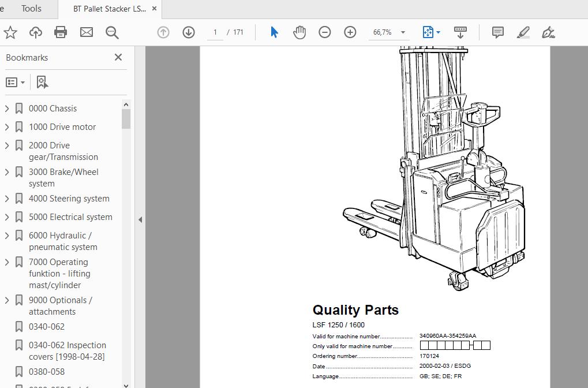Expand the 3000 Brake/Wheel system bookmark
The width and height of the screenshot is (588, 388).
7,172
